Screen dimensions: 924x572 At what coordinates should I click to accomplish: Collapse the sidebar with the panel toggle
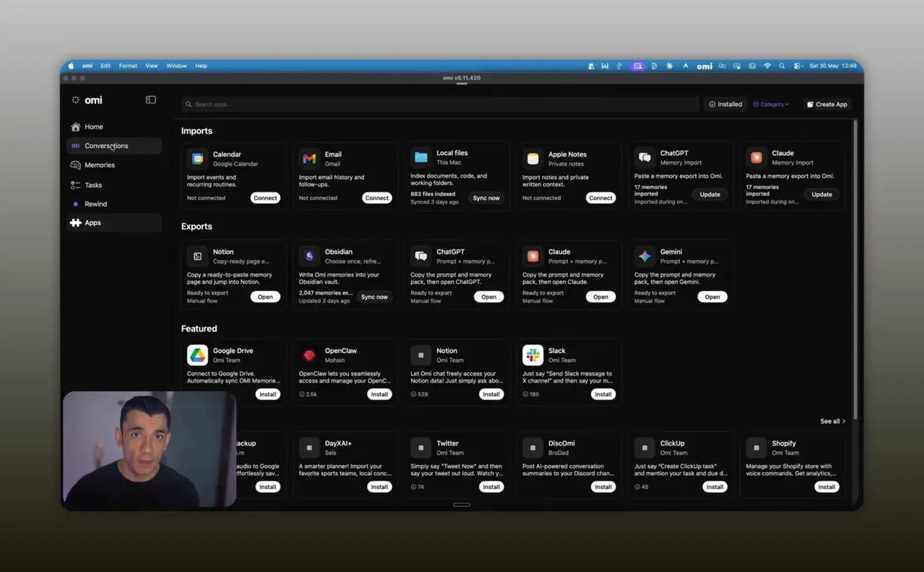tap(151, 100)
